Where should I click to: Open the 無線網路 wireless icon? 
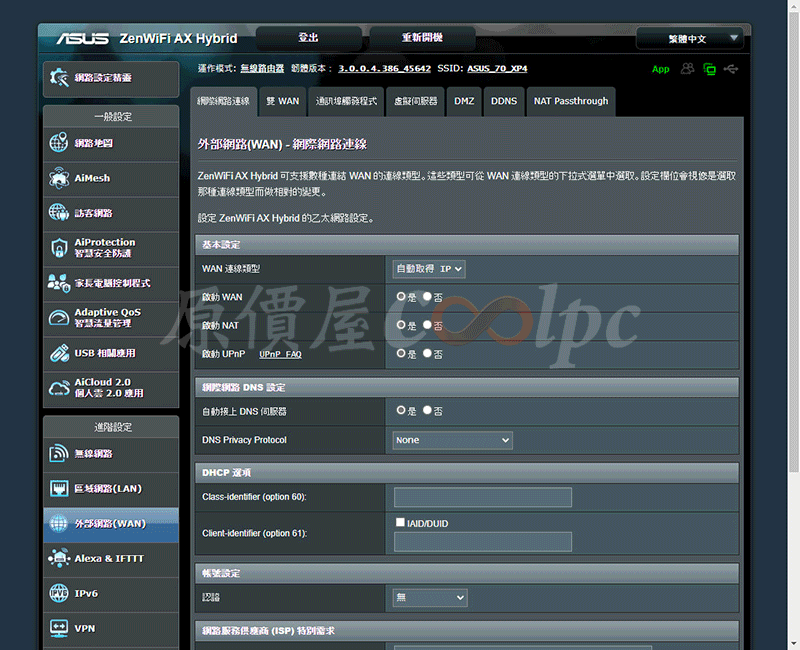tap(59, 453)
